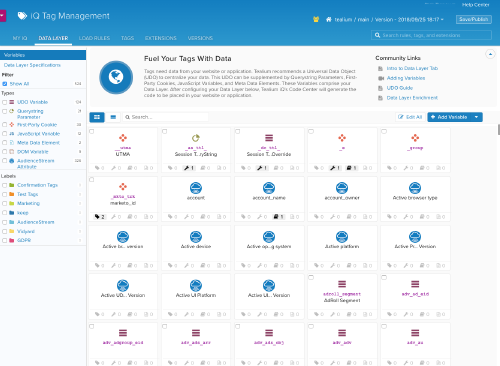Screen dimensions: 500x366
Task: Open the UDO Guide community link
Action: pos(400,88)
